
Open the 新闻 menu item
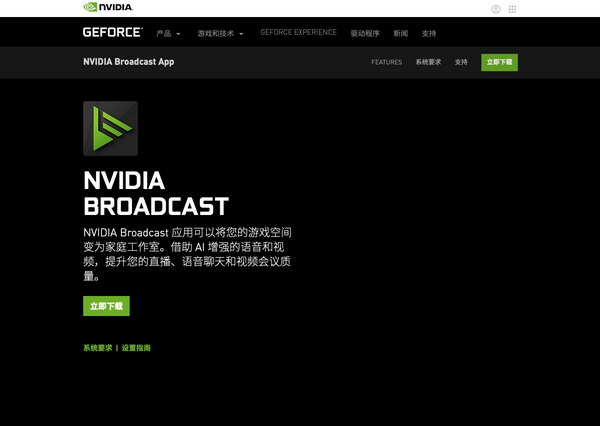pyautogui.click(x=401, y=34)
